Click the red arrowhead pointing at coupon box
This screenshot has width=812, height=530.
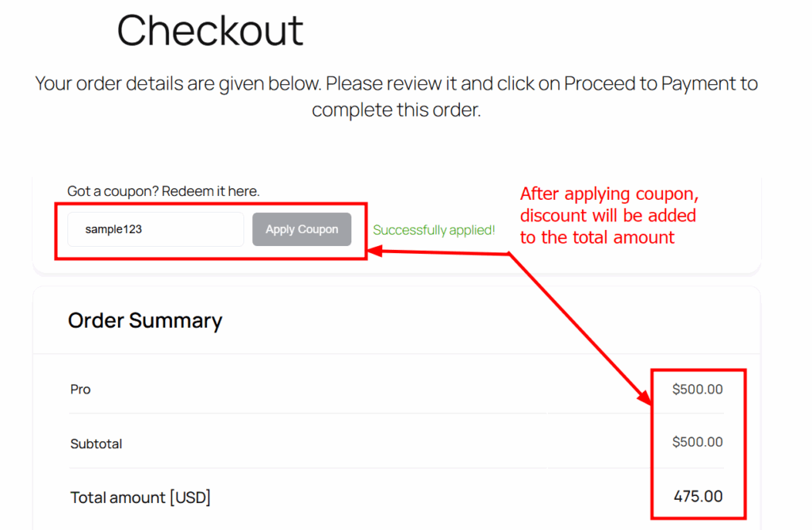coord(374,252)
